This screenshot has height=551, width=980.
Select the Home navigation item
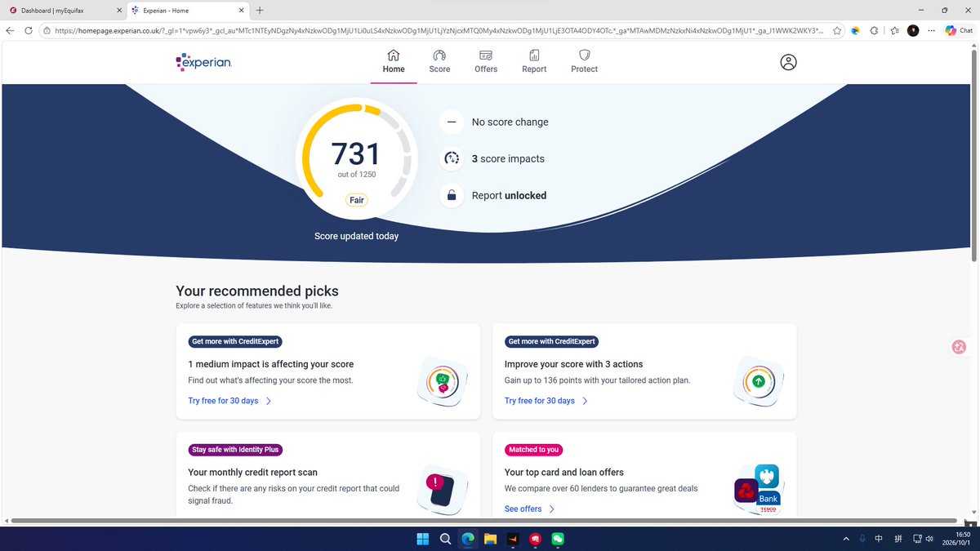[x=394, y=61]
